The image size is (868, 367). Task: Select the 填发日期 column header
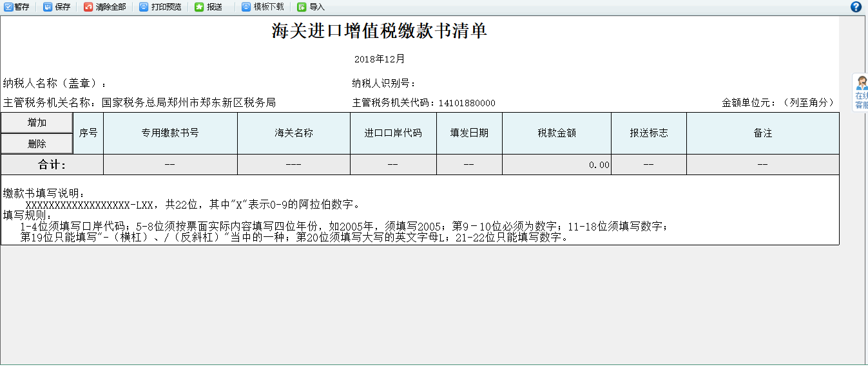pyautogui.click(x=469, y=133)
